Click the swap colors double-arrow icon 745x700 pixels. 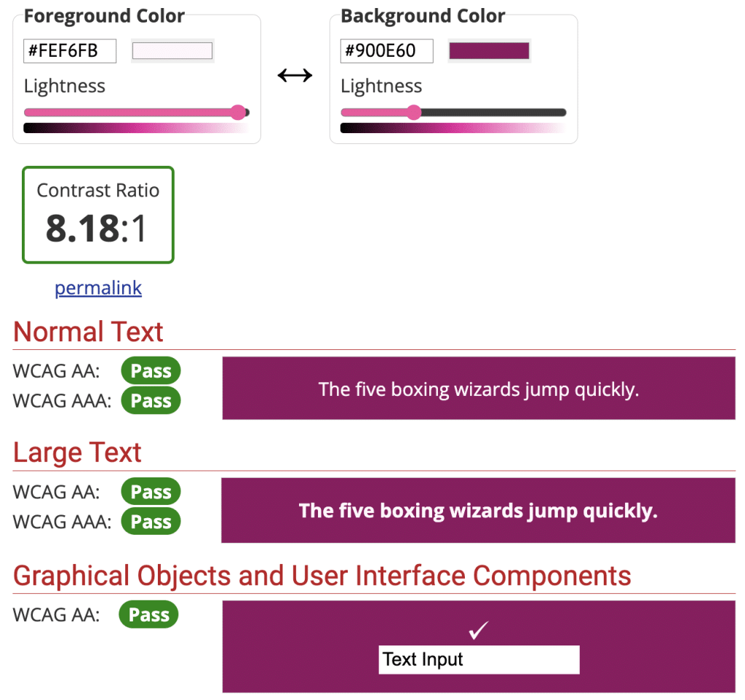295,75
